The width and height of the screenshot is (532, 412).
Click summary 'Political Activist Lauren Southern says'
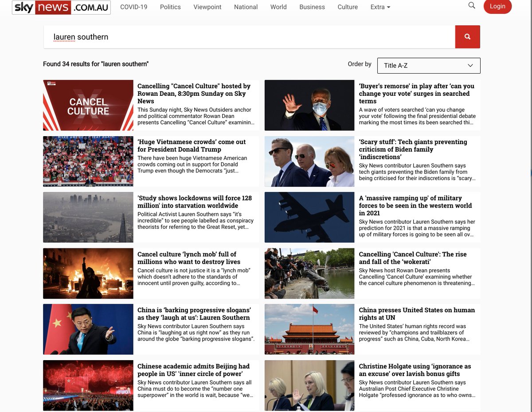(x=196, y=220)
